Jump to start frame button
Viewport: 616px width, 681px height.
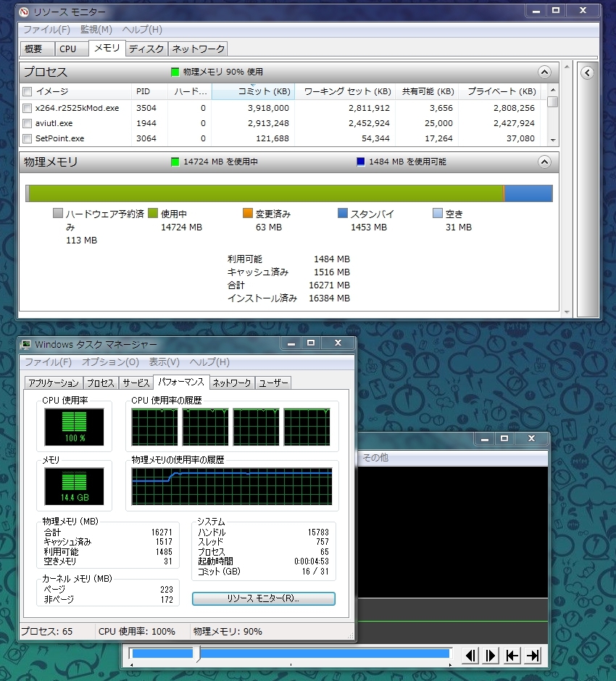click(x=512, y=656)
